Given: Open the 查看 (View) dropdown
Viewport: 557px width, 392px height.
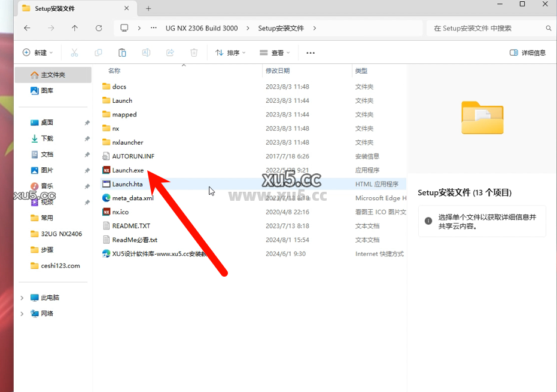Looking at the screenshot, I should click(274, 53).
